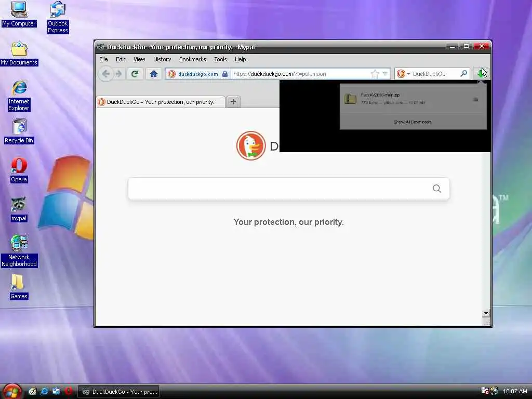Select the My Documents desktop icon

click(x=19, y=54)
